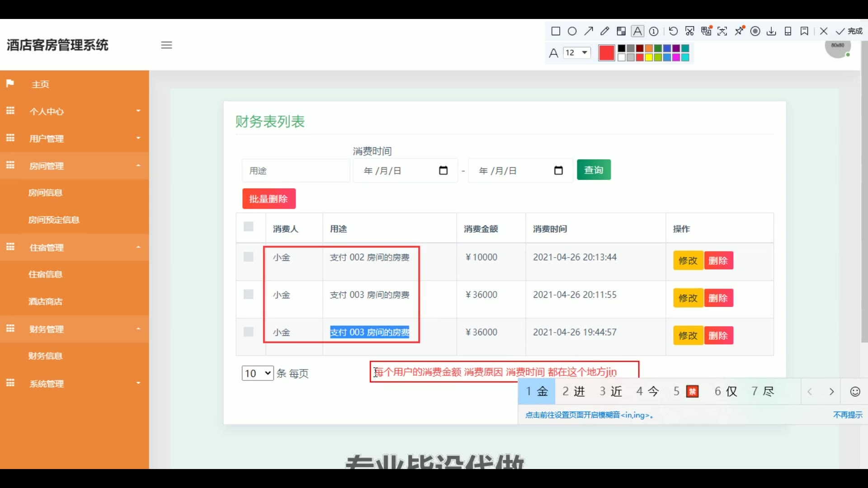The width and height of the screenshot is (868, 488).
Task: Click the undo annotation icon
Action: (x=673, y=31)
